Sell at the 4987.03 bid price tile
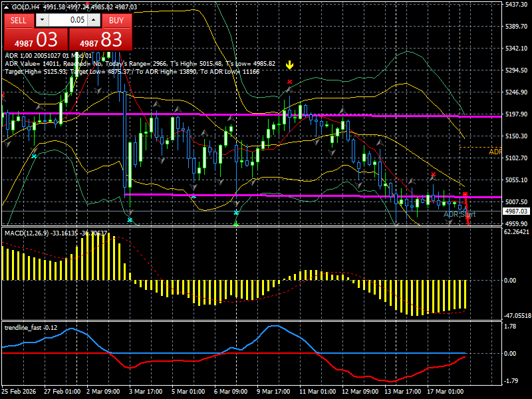Image resolution: width=532 pixels, height=399 pixels. (x=36, y=39)
